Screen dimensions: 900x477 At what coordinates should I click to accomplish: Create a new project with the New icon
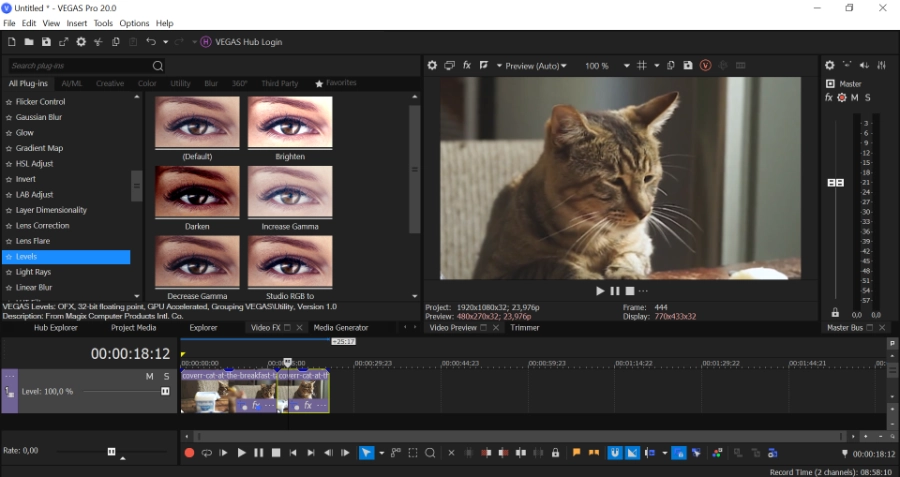pyautogui.click(x=11, y=42)
